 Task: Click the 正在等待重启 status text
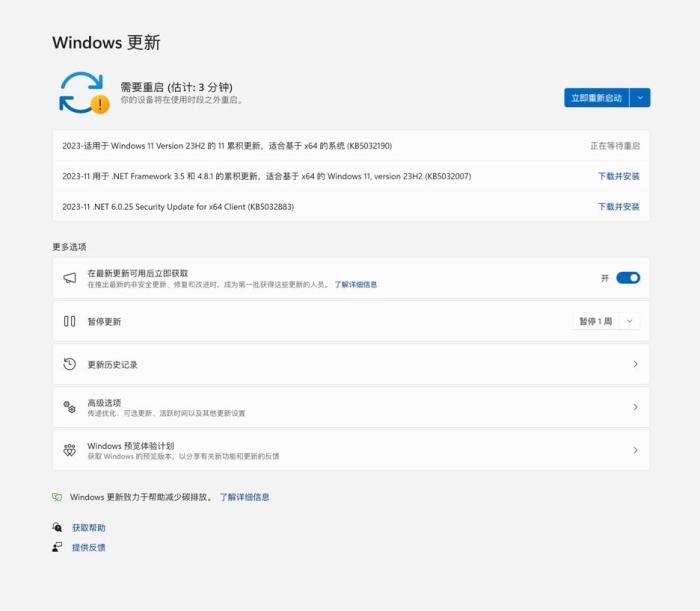(615, 146)
